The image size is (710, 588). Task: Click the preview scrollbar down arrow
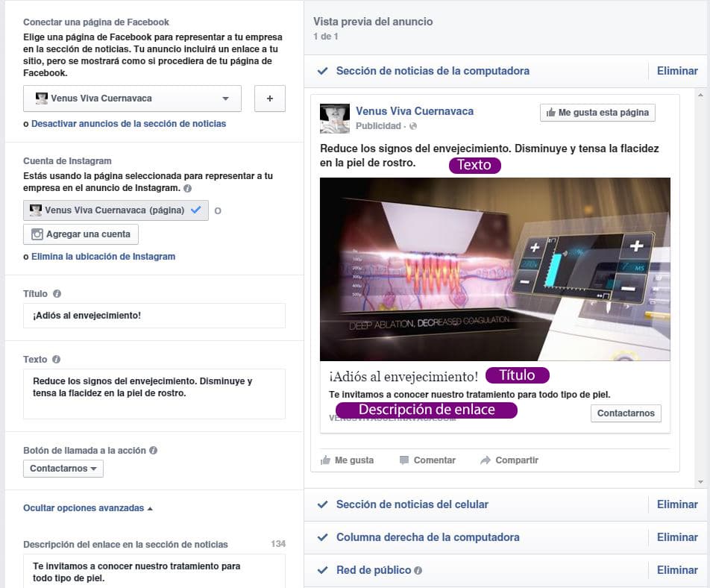pyautogui.click(x=700, y=482)
